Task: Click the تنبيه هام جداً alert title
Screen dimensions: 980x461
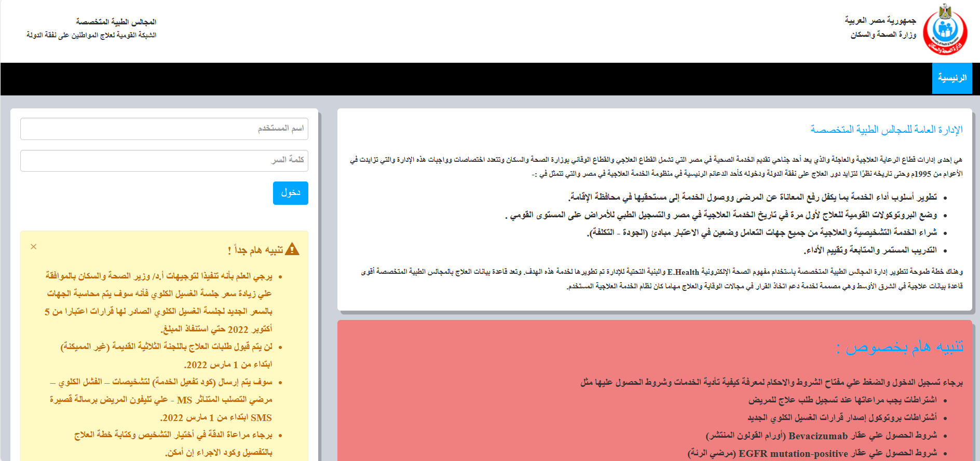Action: (x=256, y=250)
